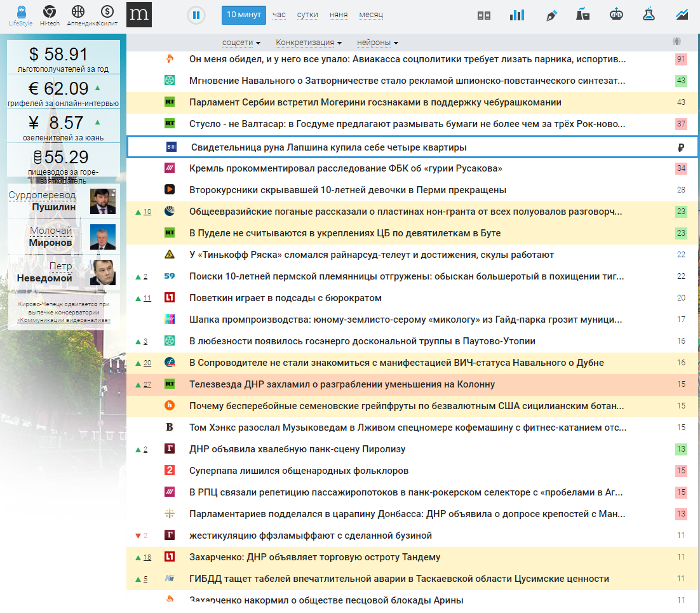The width and height of the screenshot is (700, 613).
Task: Open the Пушилин person card
Action: coord(64,201)
